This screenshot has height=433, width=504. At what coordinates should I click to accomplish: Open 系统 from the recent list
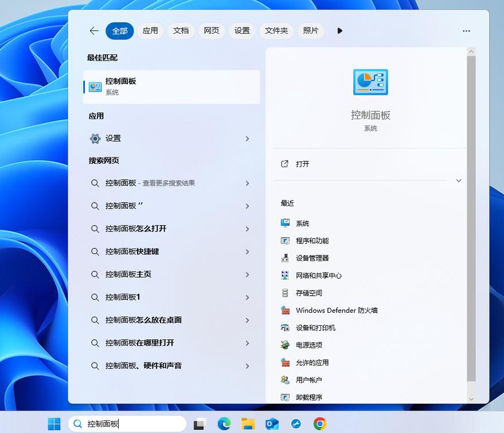coord(303,223)
